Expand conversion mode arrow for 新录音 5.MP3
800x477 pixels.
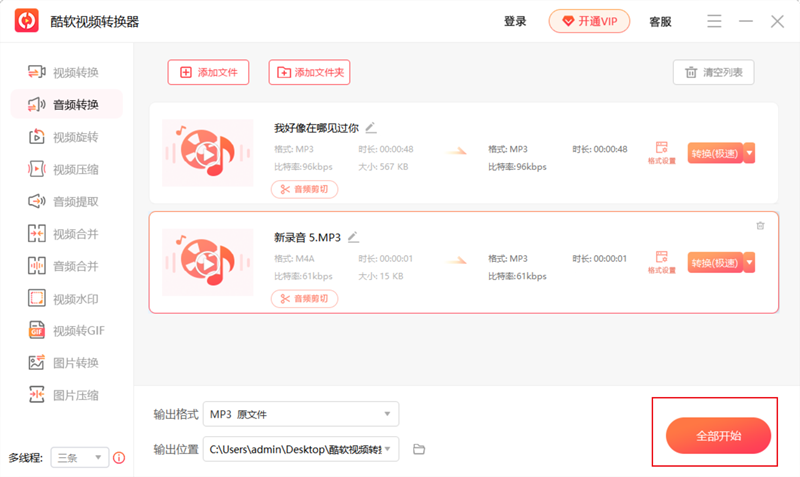[749, 263]
